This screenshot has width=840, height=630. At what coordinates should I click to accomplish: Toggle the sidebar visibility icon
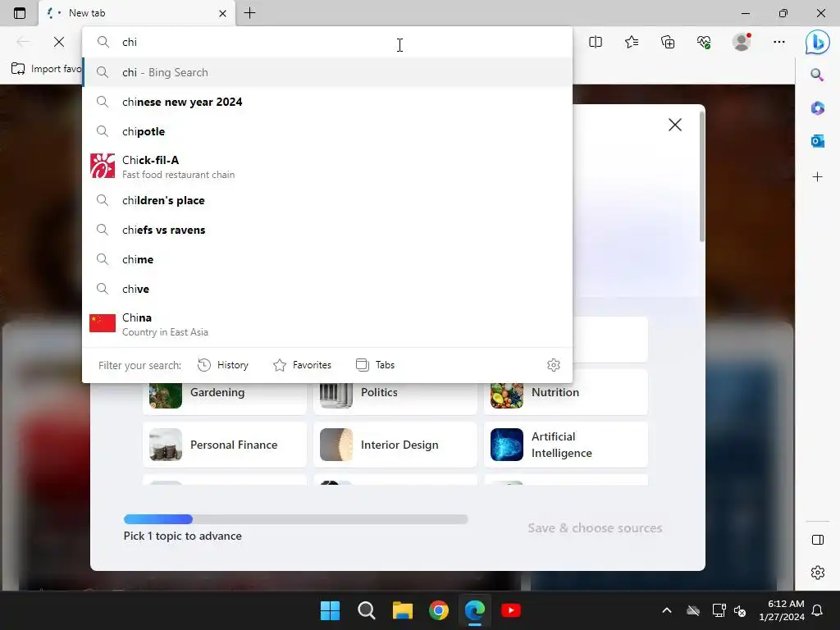click(818, 540)
